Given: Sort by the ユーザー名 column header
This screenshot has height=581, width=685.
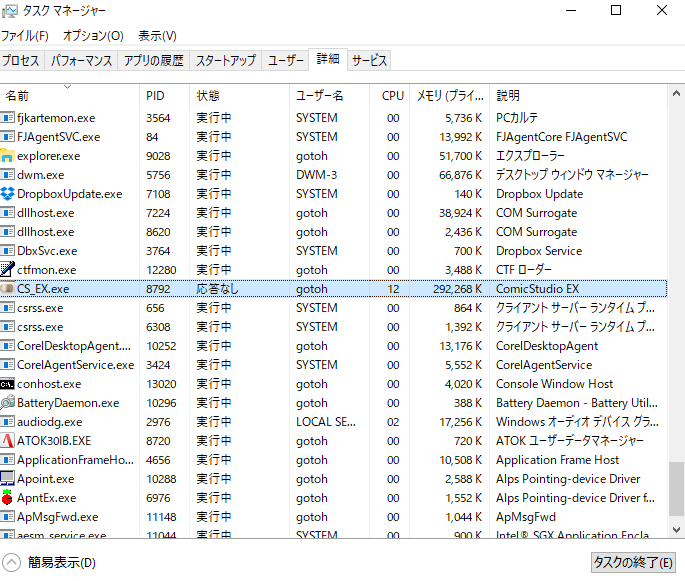Looking at the screenshot, I should coord(329,96).
